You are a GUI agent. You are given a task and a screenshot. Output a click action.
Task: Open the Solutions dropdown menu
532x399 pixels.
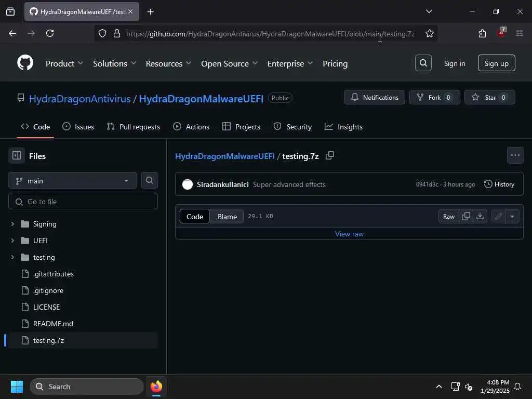tap(114, 63)
